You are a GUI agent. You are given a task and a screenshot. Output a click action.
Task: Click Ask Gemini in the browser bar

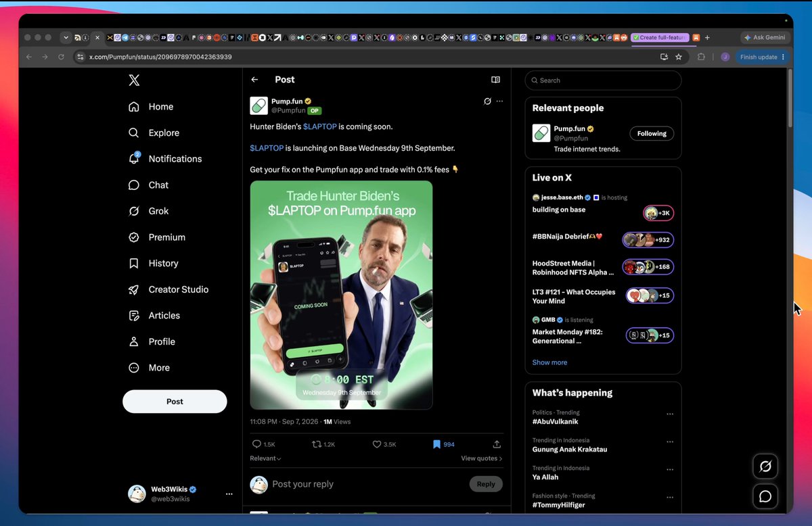[765, 37]
